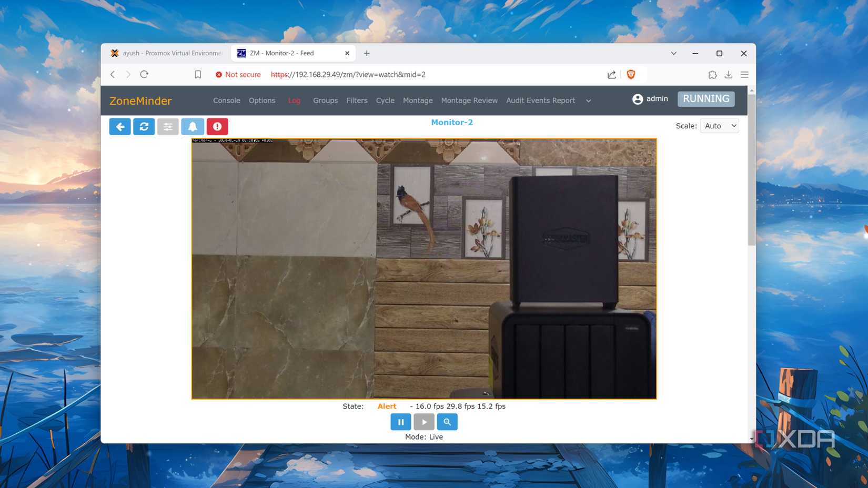Click the back arrow icon above the feed
The image size is (868, 488).
click(119, 126)
